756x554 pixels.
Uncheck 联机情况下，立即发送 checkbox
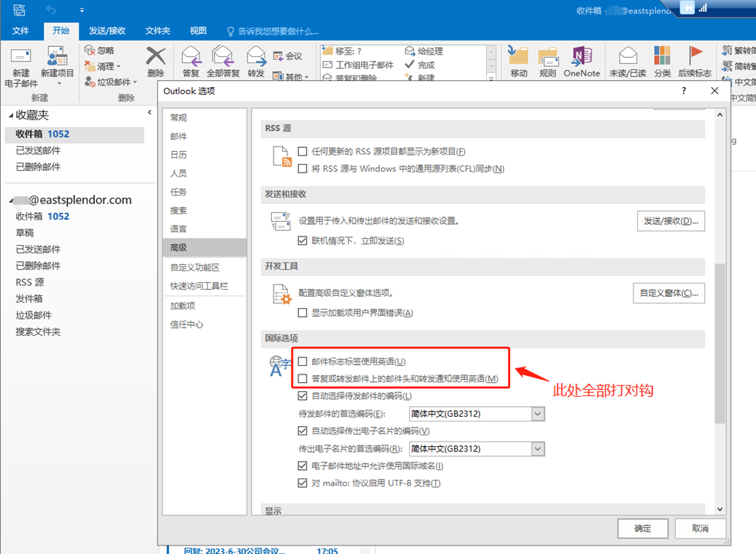coord(303,241)
